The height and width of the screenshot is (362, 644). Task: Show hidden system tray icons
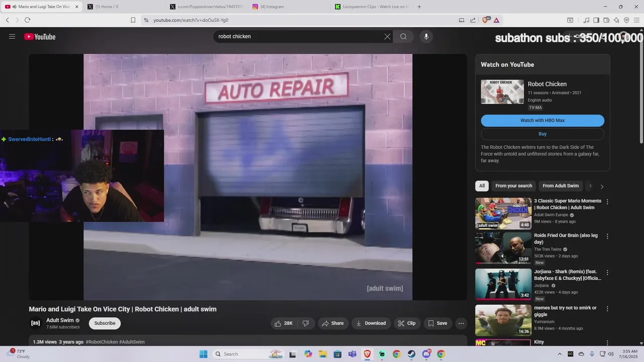pyautogui.click(x=560, y=354)
